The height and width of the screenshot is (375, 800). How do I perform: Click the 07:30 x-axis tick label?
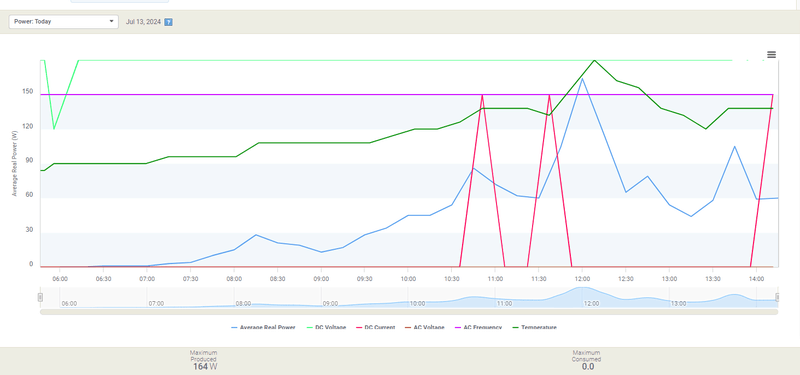(190, 279)
